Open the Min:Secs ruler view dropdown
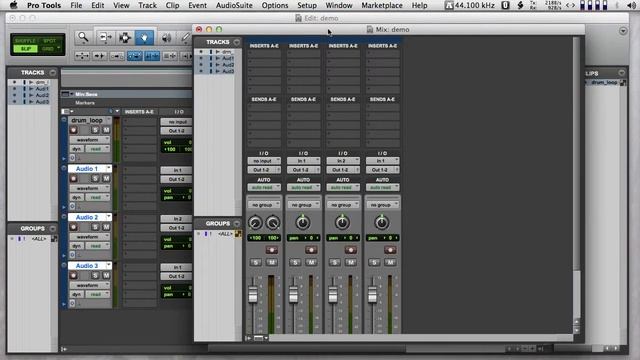The height and width of the screenshot is (360, 640). [71, 94]
